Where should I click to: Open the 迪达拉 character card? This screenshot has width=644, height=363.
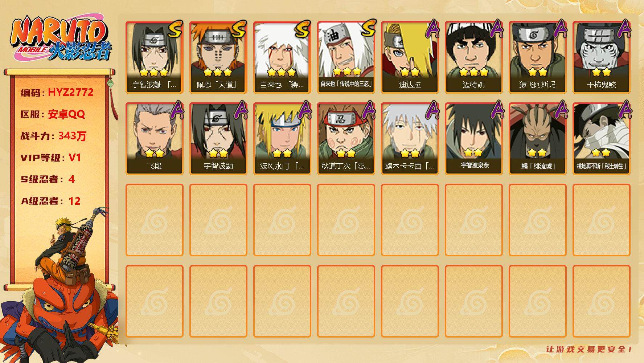tap(410, 57)
